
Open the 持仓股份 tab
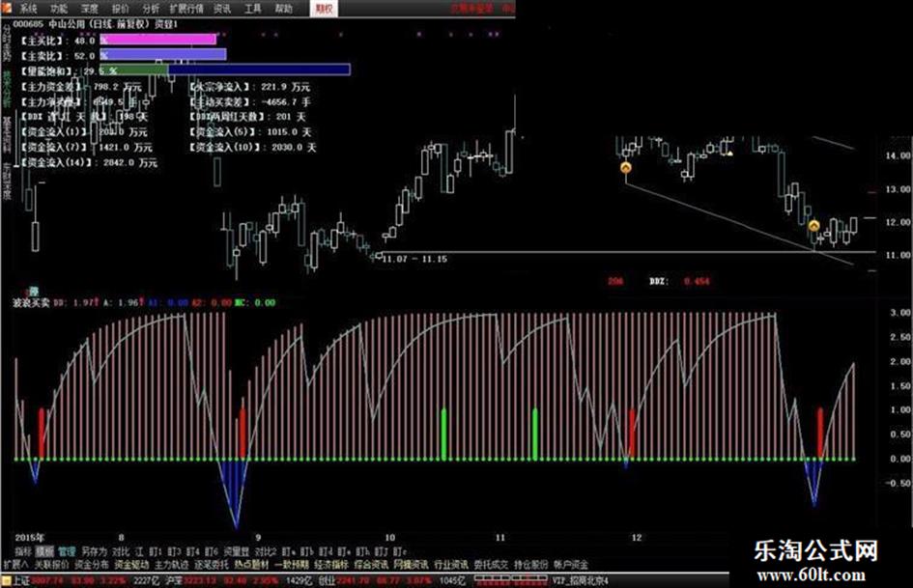pos(531,565)
